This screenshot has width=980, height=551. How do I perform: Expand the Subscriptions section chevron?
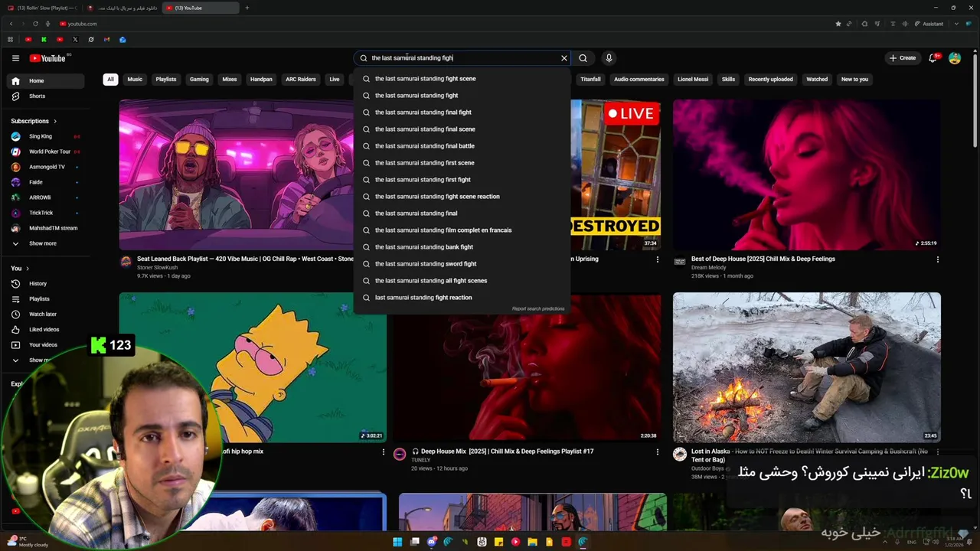click(55, 121)
